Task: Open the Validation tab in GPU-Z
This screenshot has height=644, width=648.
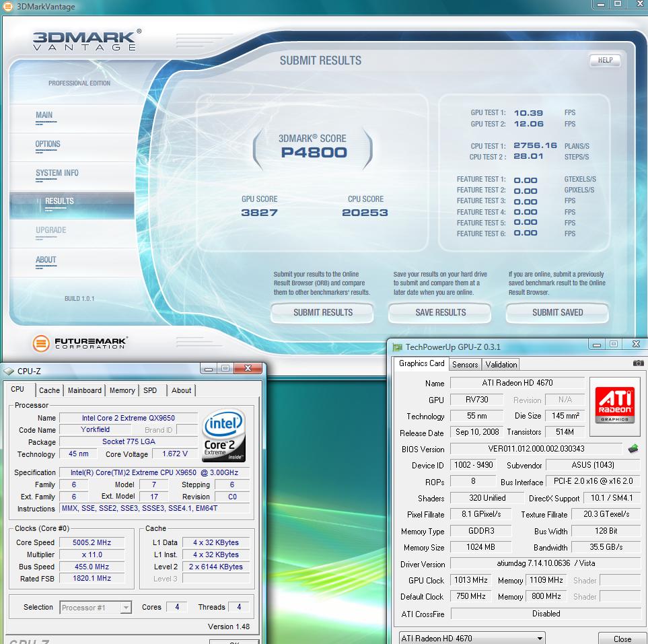Action: pyautogui.click(x=501, y=365)
